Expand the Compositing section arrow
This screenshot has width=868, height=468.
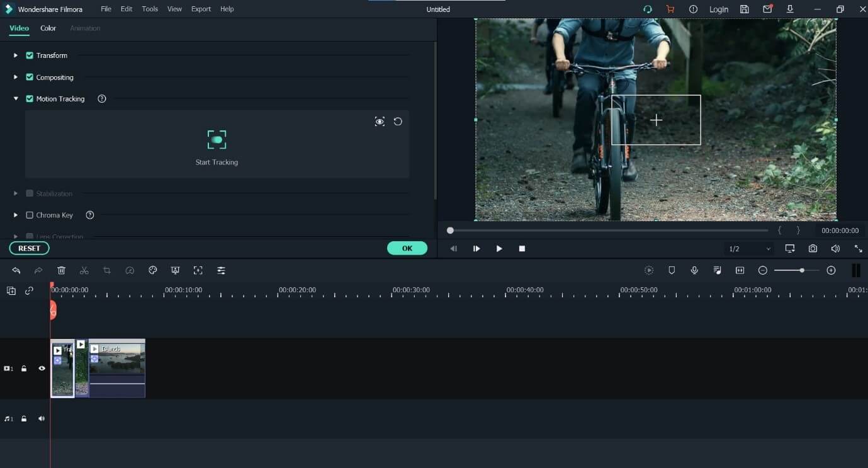pos(16,77)
